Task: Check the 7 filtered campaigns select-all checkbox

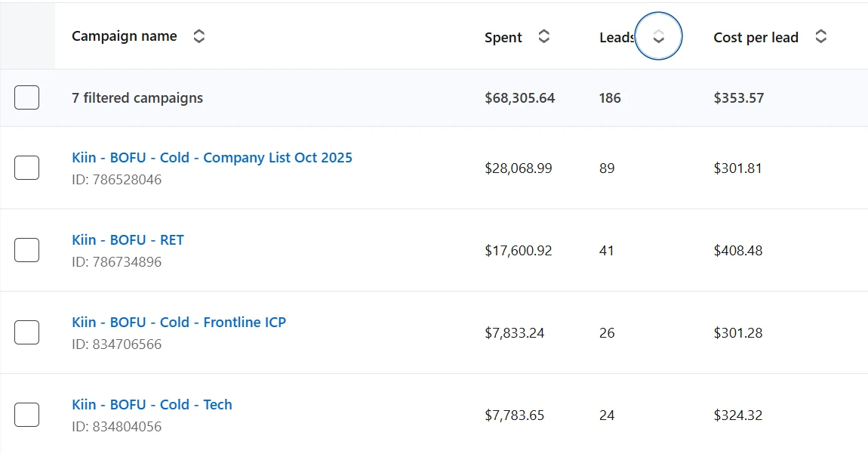Action: [26, 97]
